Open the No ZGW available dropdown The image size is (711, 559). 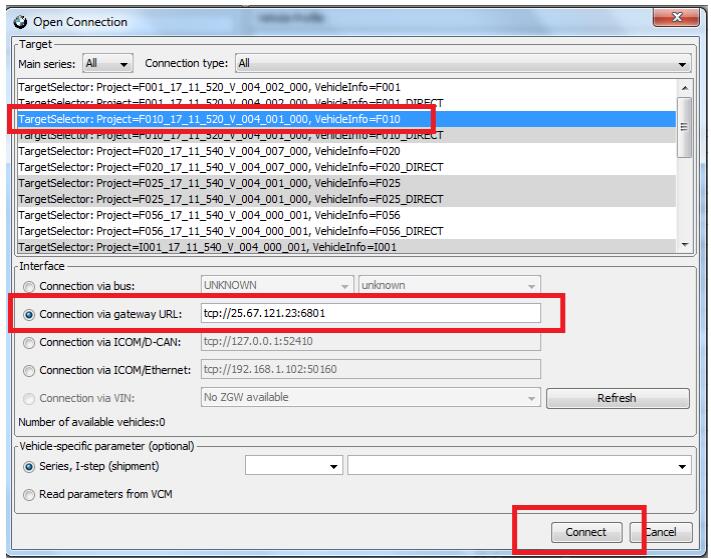pos(371,398)
